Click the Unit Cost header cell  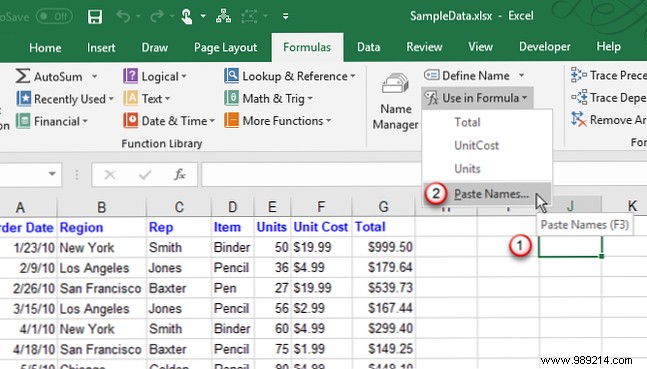[x=321, y=227]
